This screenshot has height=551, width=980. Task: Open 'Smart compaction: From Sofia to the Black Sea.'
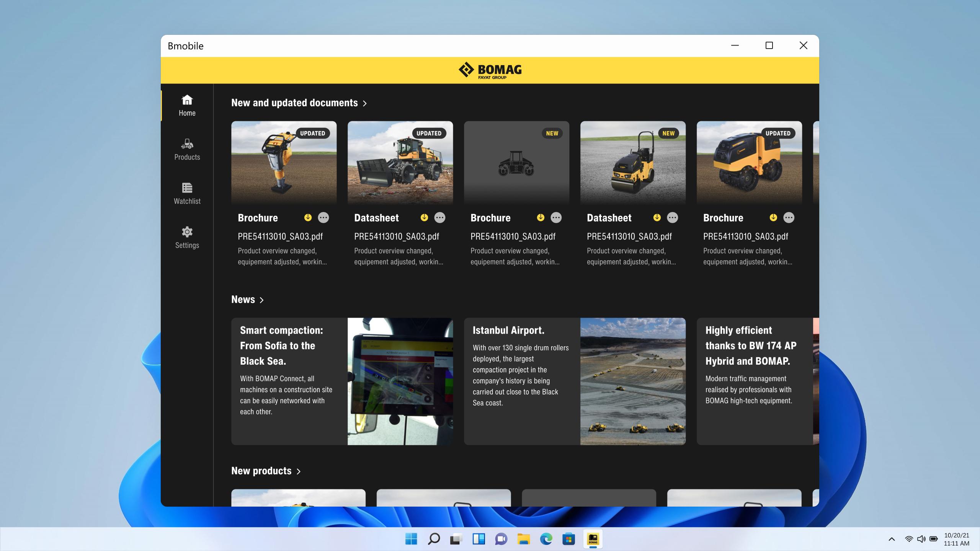[281, 346]
